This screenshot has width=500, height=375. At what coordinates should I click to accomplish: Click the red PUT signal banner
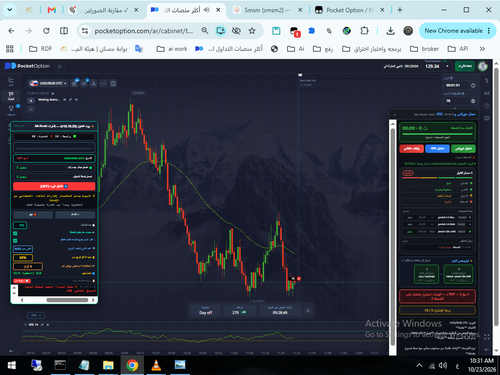click(x=437, y=296)
